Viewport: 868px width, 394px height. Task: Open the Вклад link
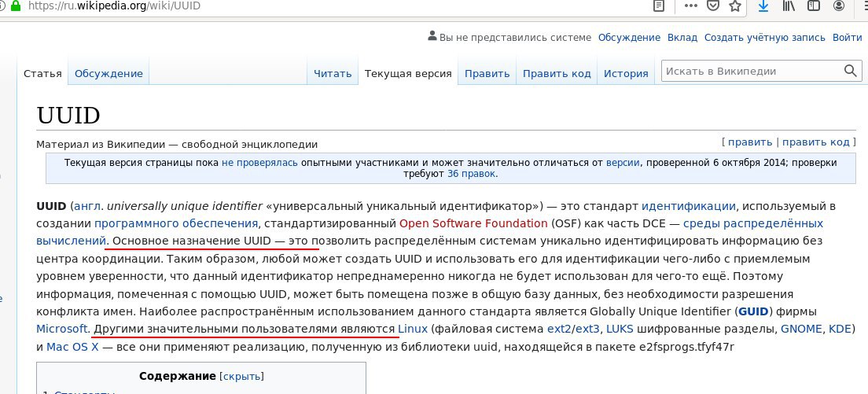click(682, 38)
